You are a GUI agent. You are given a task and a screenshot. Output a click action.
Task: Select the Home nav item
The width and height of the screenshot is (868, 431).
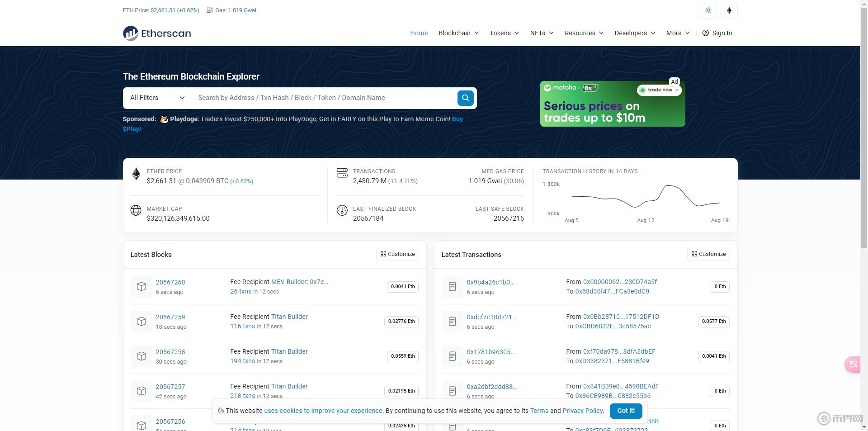[x=419, y=33]
